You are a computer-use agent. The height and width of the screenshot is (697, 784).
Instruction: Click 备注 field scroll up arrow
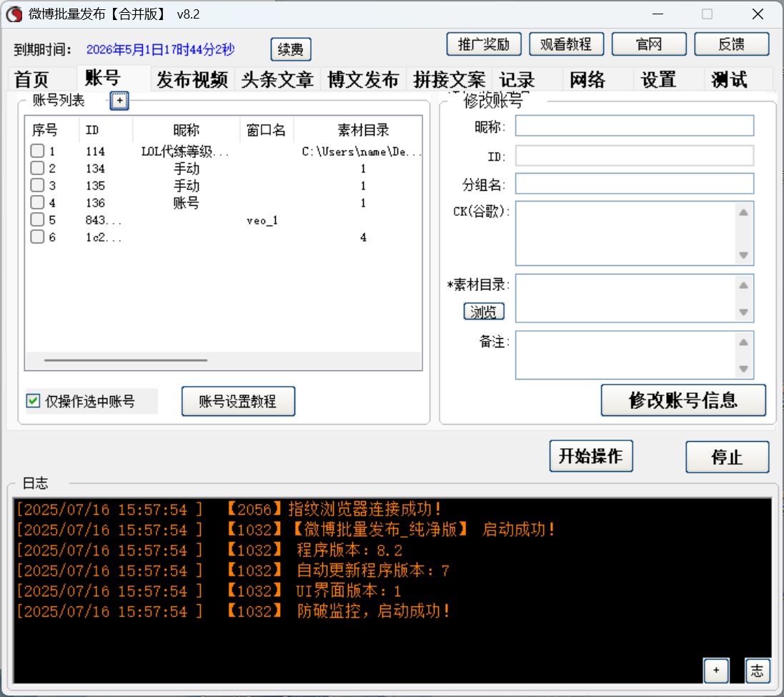click(743, 342)
